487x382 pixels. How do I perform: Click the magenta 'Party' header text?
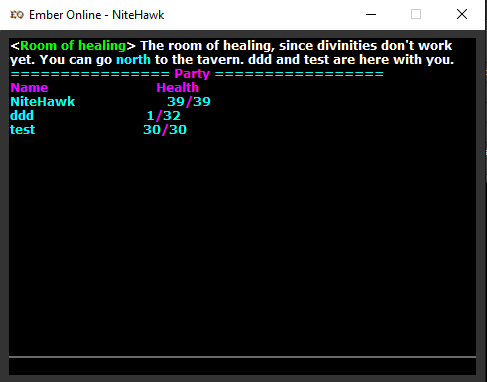tap(192, 74)
